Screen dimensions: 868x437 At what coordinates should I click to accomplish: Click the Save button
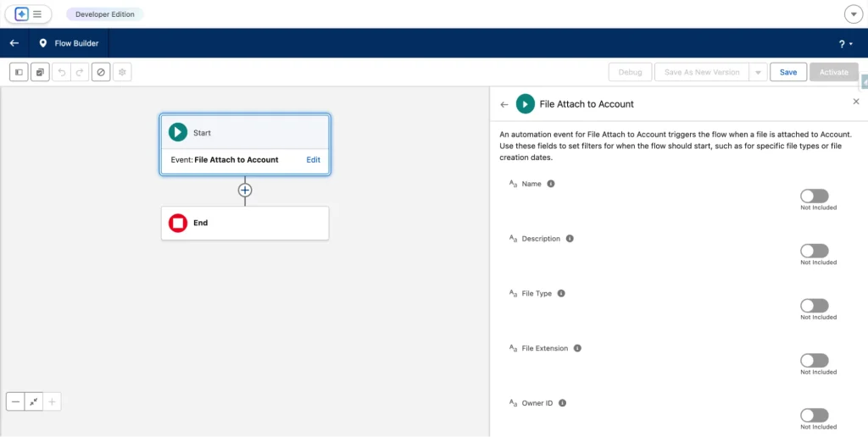[x=788, y=73]
